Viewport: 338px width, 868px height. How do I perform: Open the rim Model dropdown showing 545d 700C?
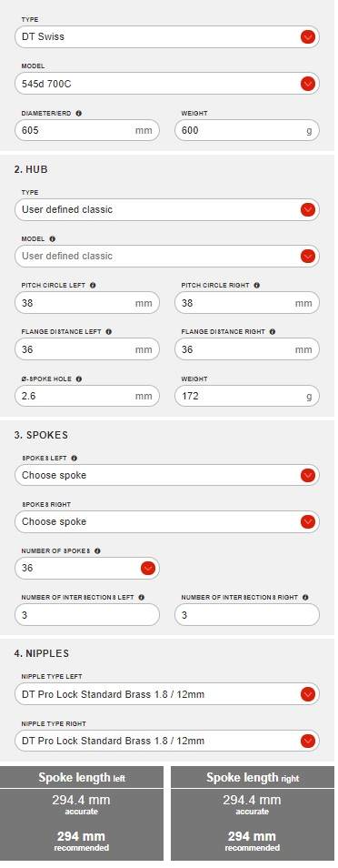[x=167, y=84]
